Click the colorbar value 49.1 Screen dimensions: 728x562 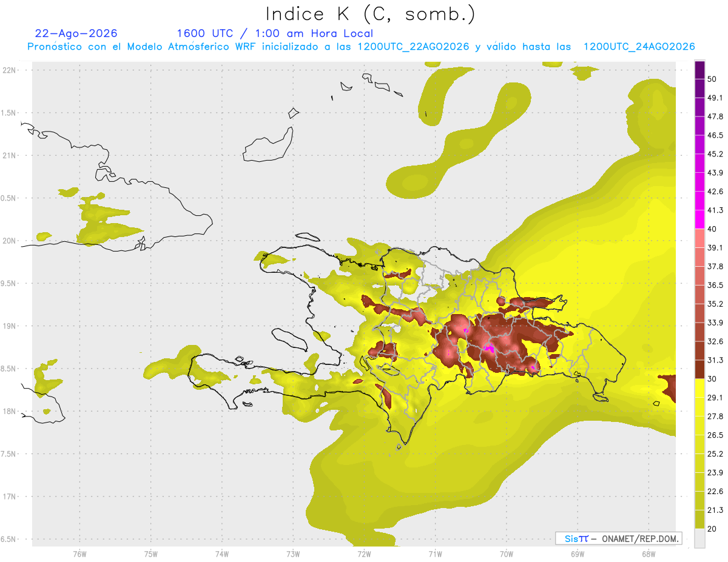(x=715, y=98)
